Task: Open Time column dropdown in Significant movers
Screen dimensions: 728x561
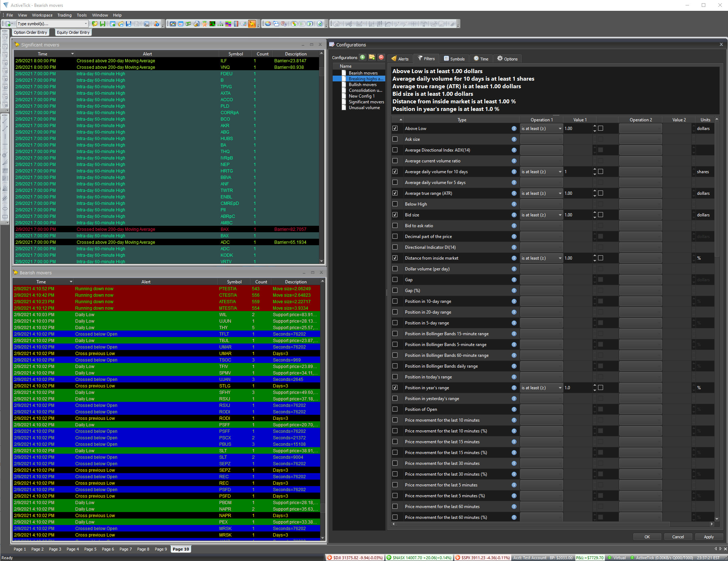Action: tap(72, 54)
